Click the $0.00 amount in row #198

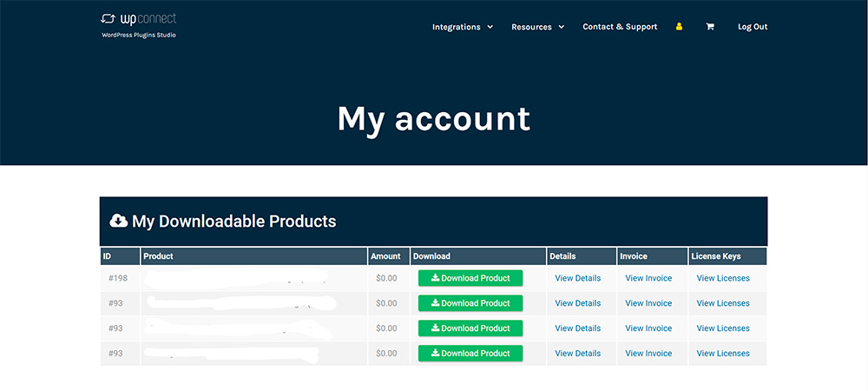pyautogui.click(x=386, y=278)
